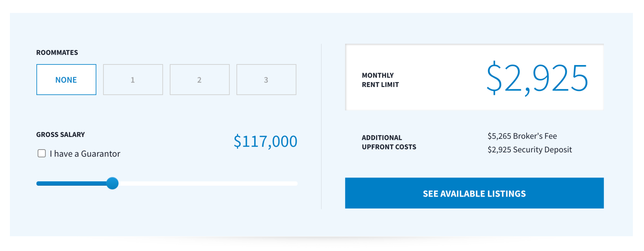This screenshot has width=644, height=251.
Task: Set roommates to 3
Action: 266,80
